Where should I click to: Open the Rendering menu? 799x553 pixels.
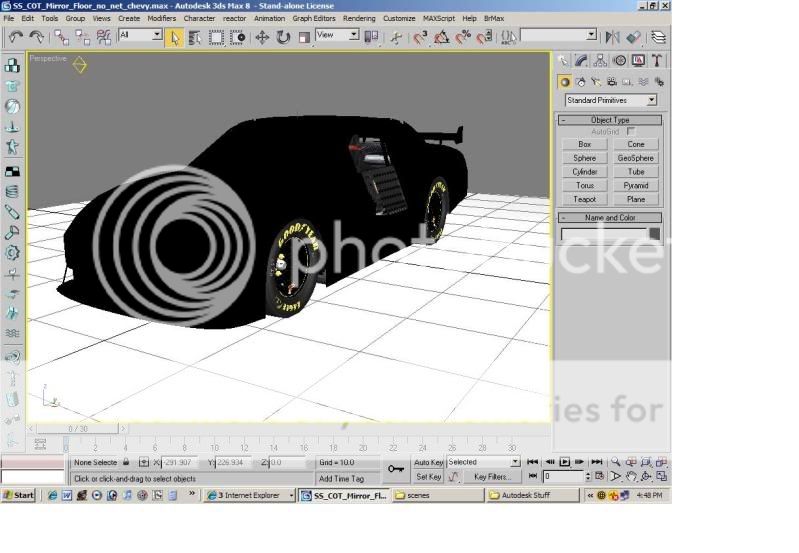pyautogui.click(x=359, y=18)
